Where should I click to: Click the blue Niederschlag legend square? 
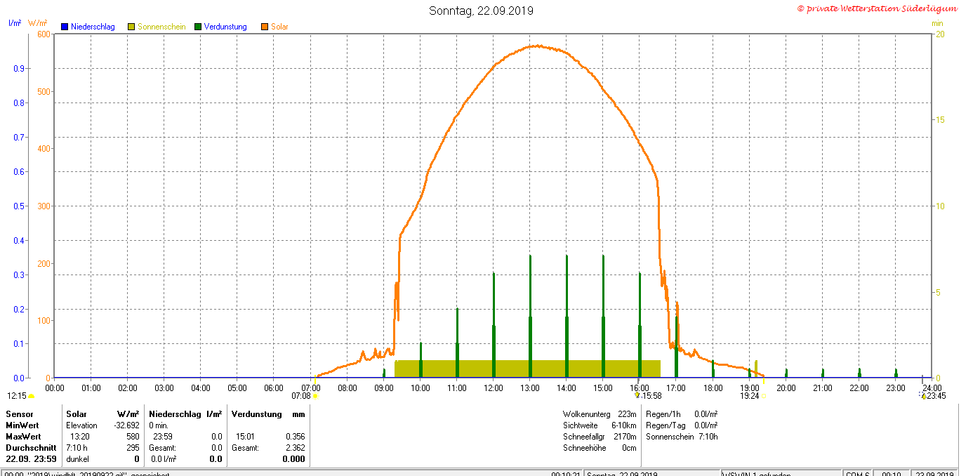coord(65,27)
